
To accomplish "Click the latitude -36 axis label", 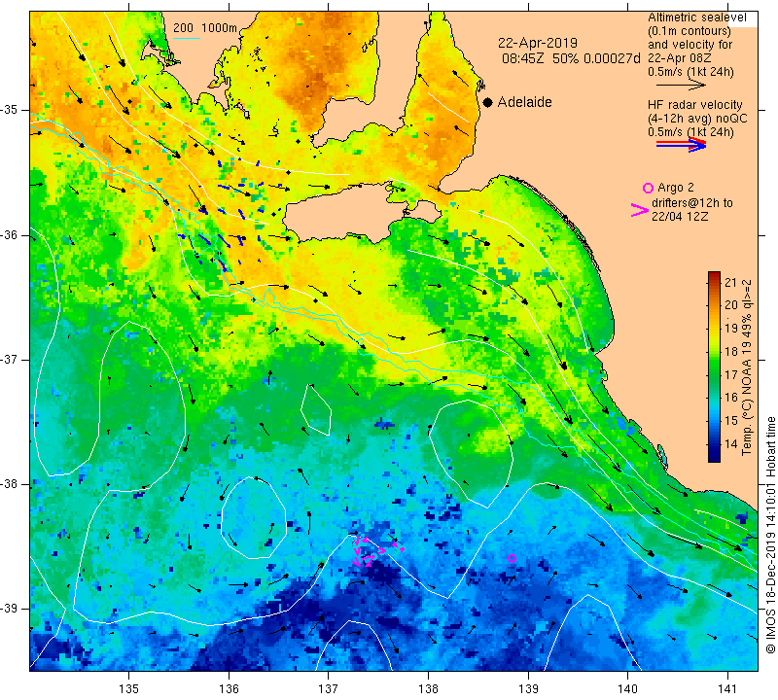I will point(10,234).
